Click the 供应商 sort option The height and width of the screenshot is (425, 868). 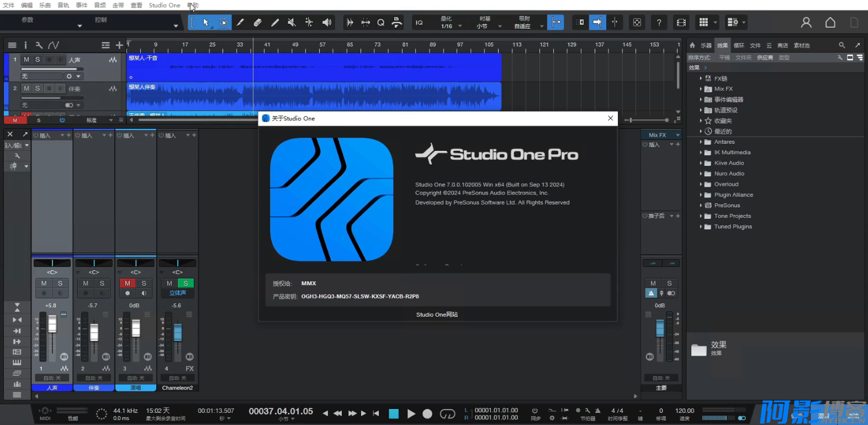765,57
